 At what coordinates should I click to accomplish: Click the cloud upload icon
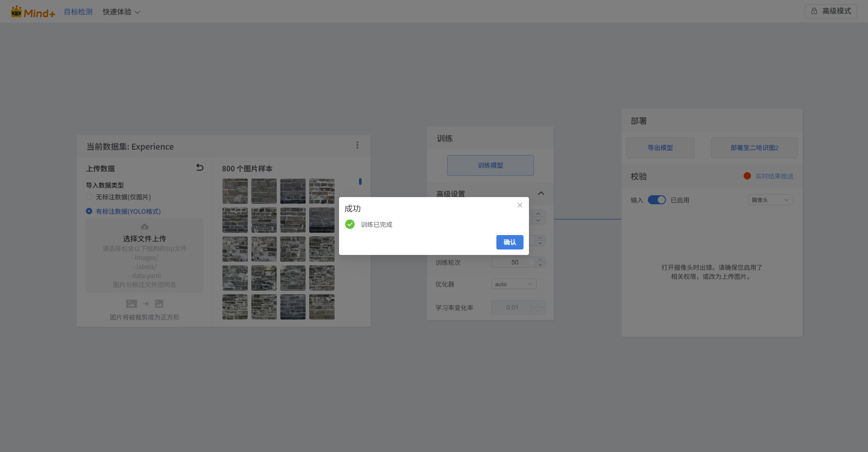(x=145, y=227)
